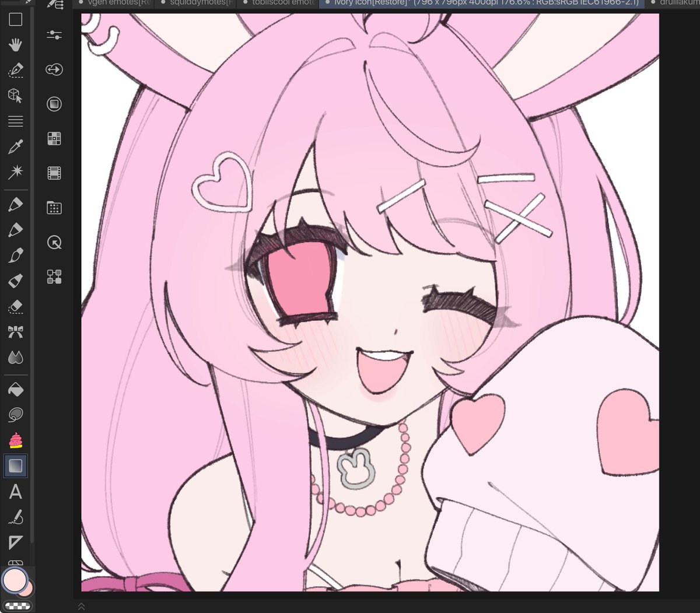This screenshot has width=700, height=613.
Task: Select the Decoration bow ribbon tool
Action: [x=16, y=332]
